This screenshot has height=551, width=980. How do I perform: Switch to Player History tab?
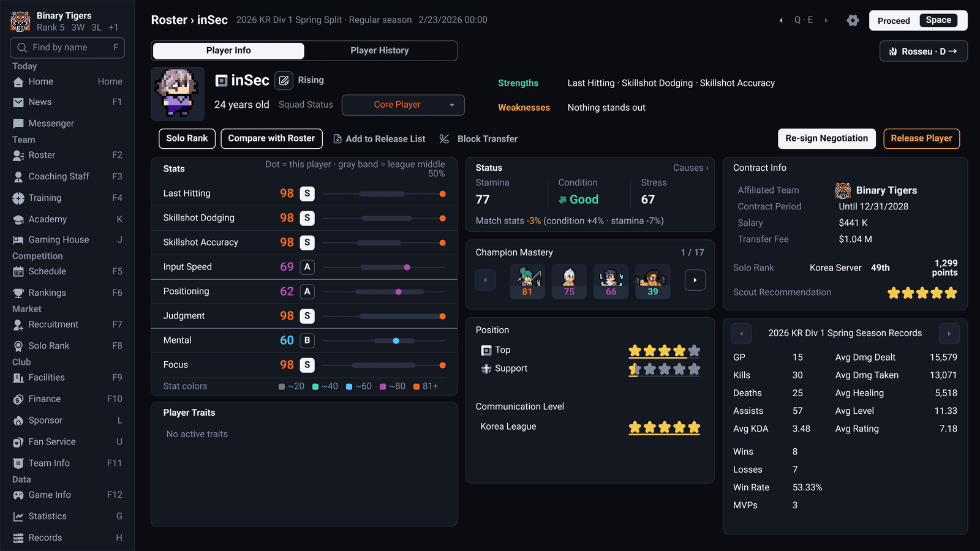pos(380,51)
